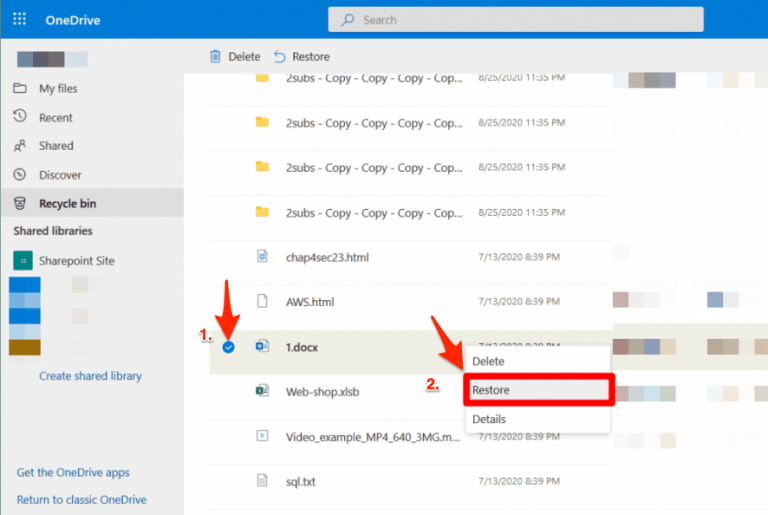Click into the Search input field
The image size is (768, 515).
click(x=516, y=20)
